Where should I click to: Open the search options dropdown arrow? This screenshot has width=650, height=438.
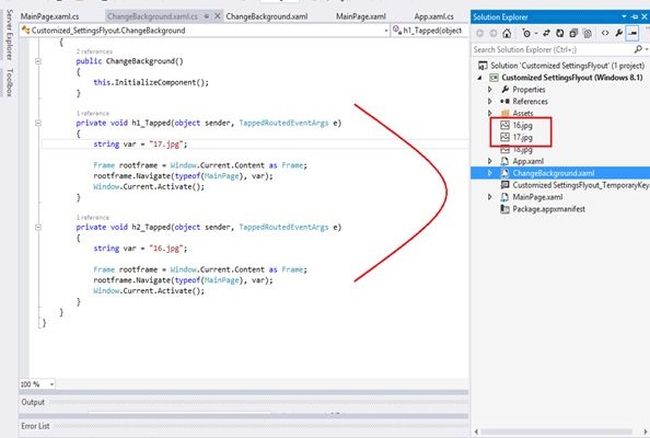coord(646,50)
